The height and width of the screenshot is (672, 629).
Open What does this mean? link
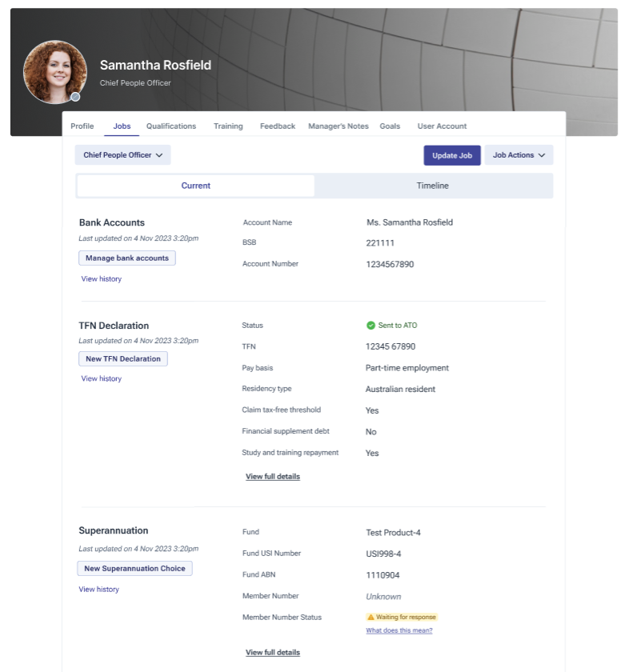coord(399,630)
